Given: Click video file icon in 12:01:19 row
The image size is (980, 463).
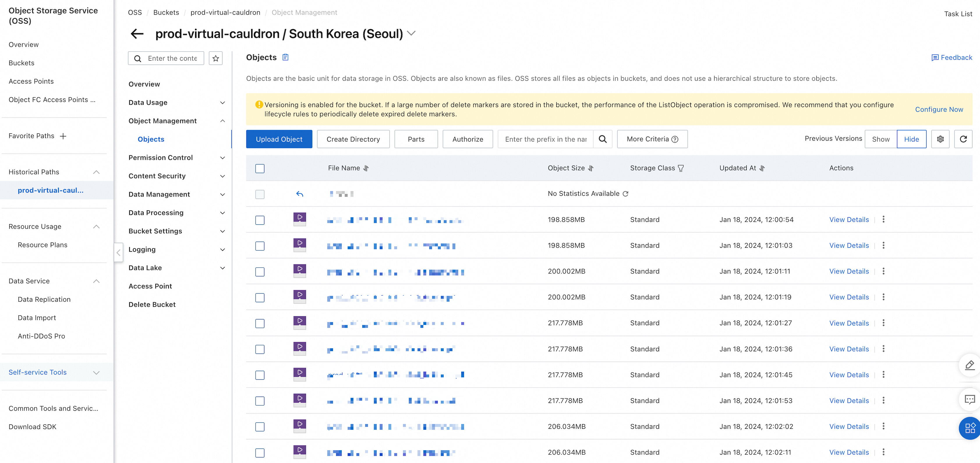Looking at the screenshot, I should [x=300, y=297].
